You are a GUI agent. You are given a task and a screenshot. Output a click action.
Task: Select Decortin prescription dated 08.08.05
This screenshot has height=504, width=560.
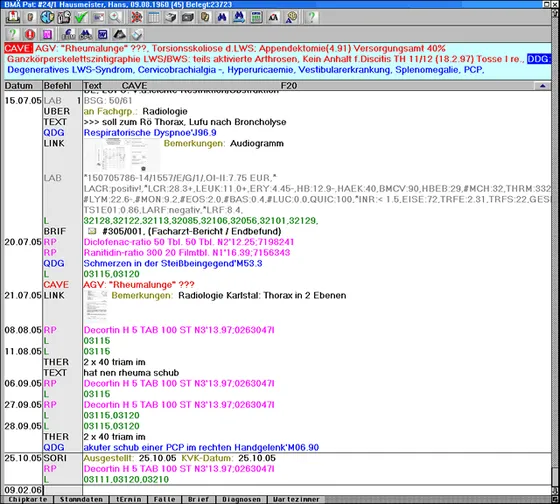[179, 330]
